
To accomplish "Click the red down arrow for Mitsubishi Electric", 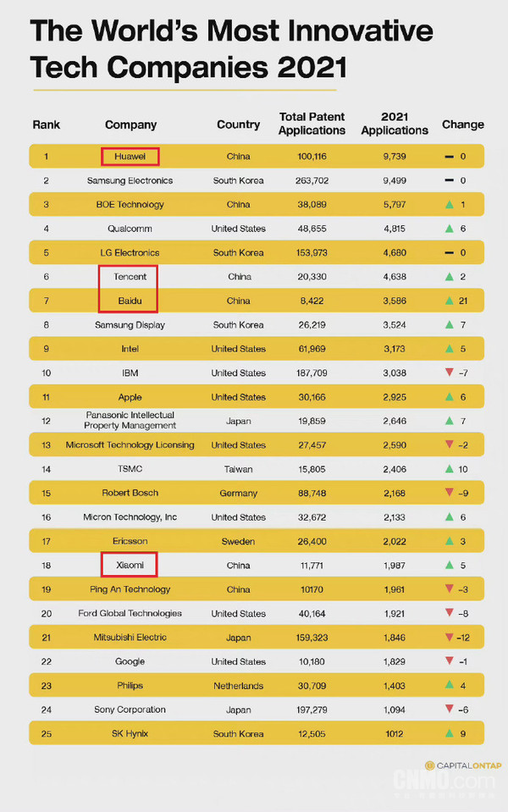I will pos(449,637).
